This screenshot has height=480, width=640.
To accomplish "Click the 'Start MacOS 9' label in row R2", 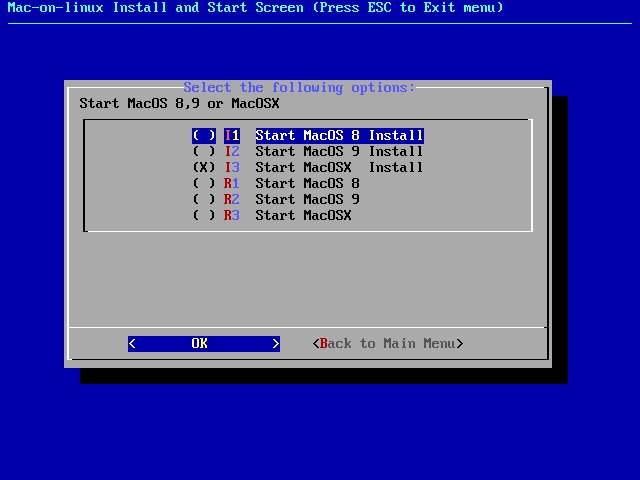I will pyautogui.click(x=308, y=199).
